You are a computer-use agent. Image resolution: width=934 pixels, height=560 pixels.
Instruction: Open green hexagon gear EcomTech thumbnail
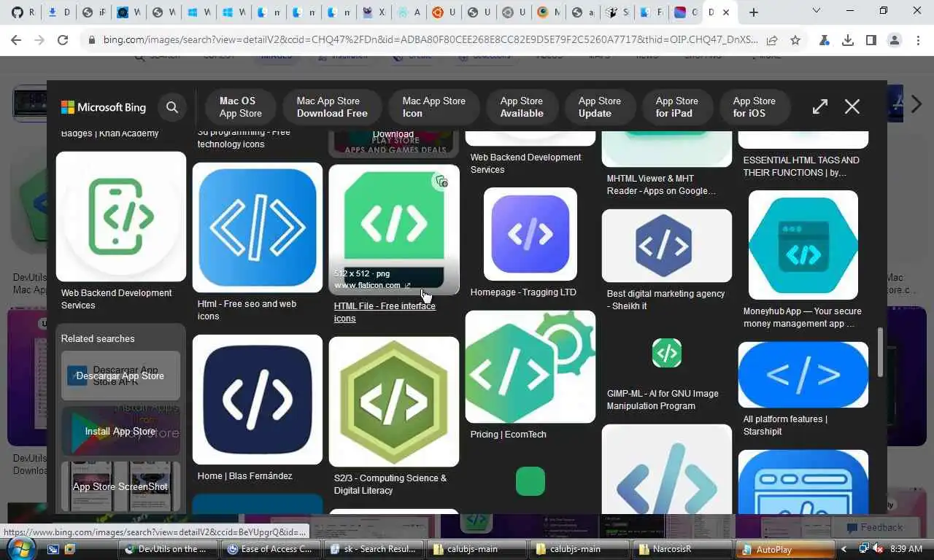pyautogui.click(x=530, y=367)
